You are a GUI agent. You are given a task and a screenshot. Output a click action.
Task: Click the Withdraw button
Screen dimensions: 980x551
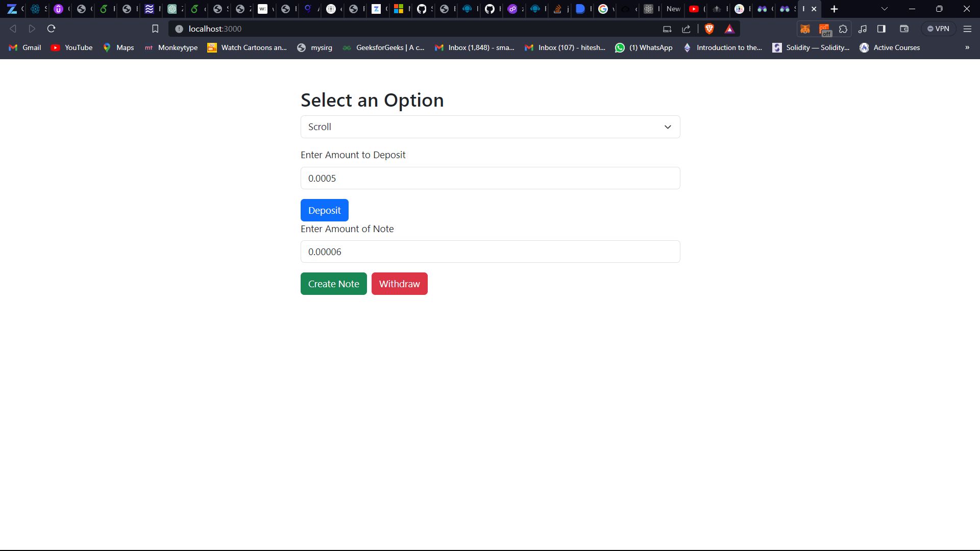[399, 283]
